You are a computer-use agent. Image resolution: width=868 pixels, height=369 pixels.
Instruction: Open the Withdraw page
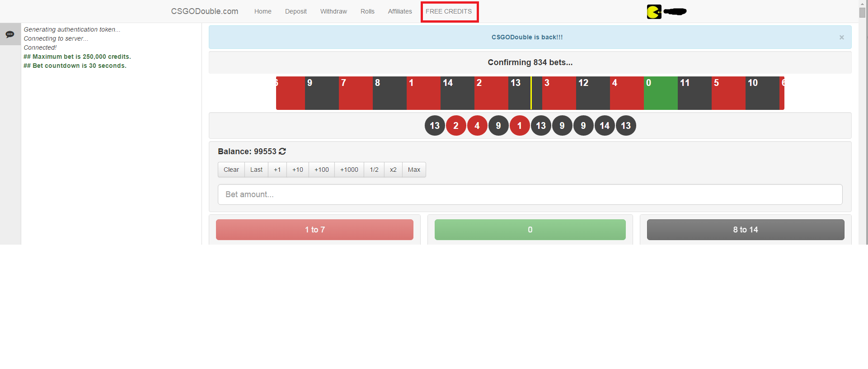click(x=333, y=11)
